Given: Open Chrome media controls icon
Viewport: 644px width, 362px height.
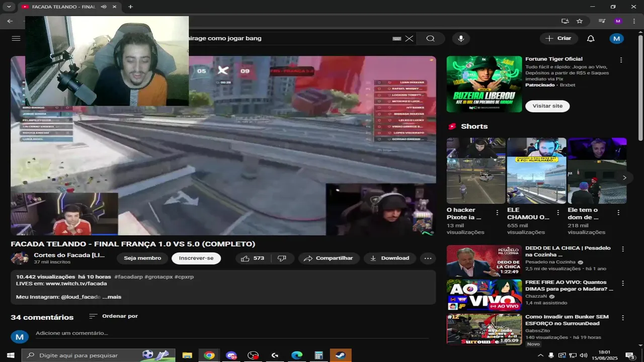Looking at the screenshot, I should pos(602,21).
